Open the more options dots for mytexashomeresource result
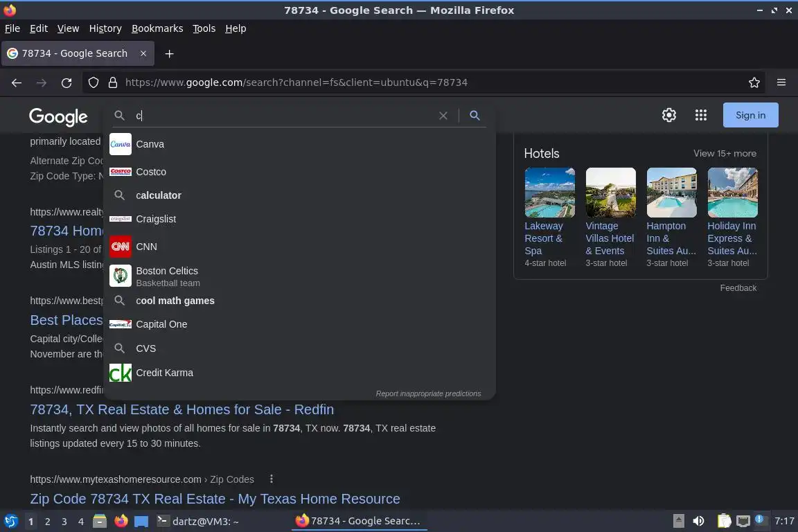 click(272, 479)
